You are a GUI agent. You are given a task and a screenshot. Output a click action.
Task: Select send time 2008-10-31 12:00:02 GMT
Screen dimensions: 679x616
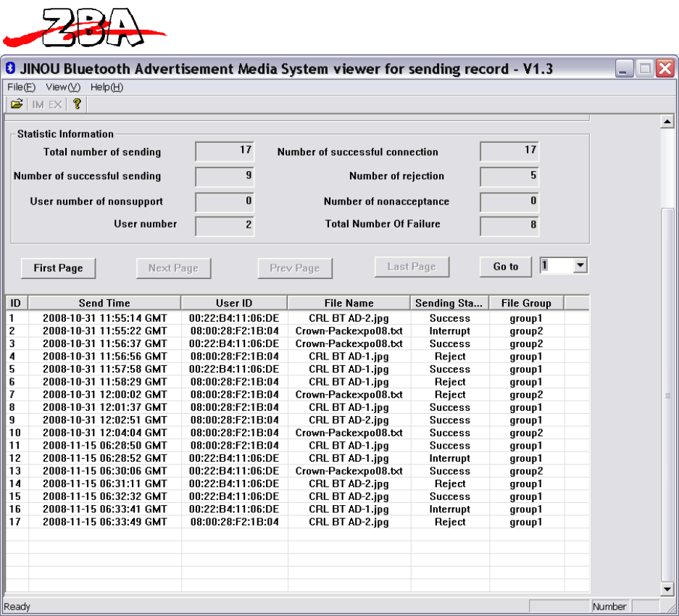tap(105, 395)
